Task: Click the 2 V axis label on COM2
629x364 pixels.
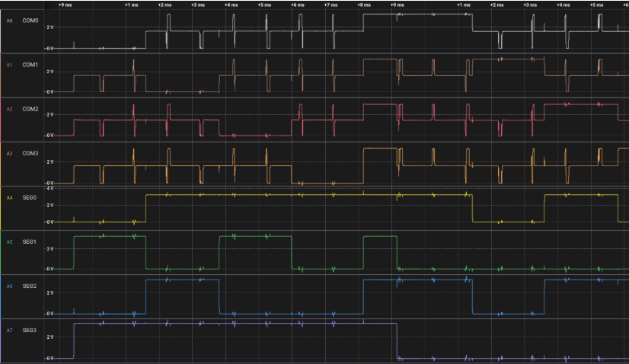Action: [x=50, y=114]
